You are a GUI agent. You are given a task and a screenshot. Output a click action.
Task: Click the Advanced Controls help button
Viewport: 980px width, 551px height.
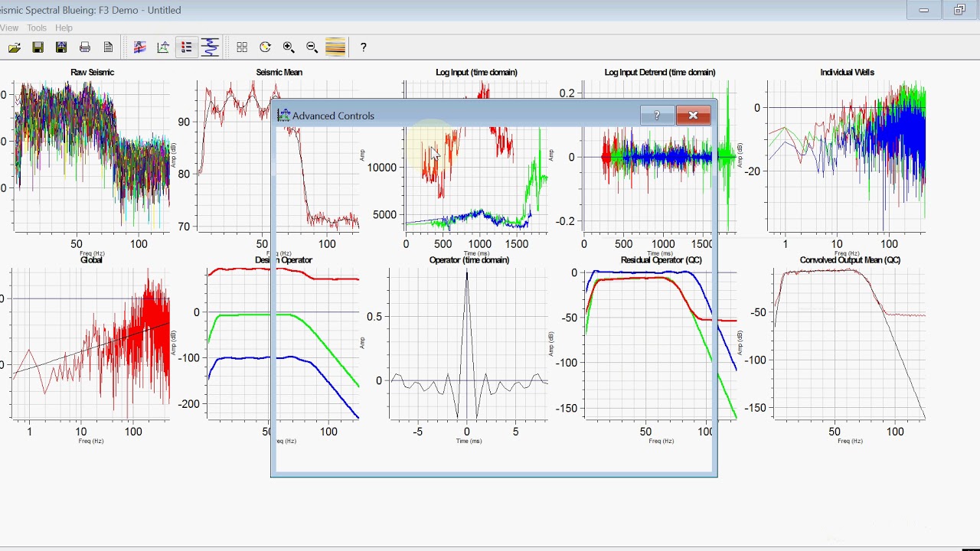coord(657,116)
